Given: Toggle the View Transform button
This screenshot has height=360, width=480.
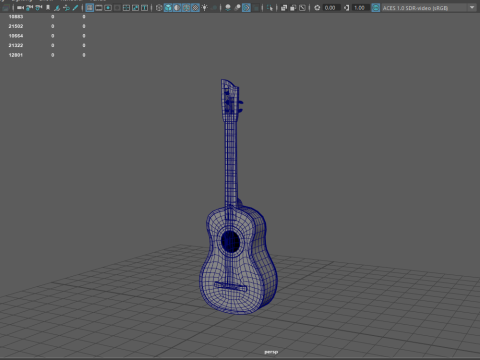Looking at the screenshot, I should (x=376, y=7).
